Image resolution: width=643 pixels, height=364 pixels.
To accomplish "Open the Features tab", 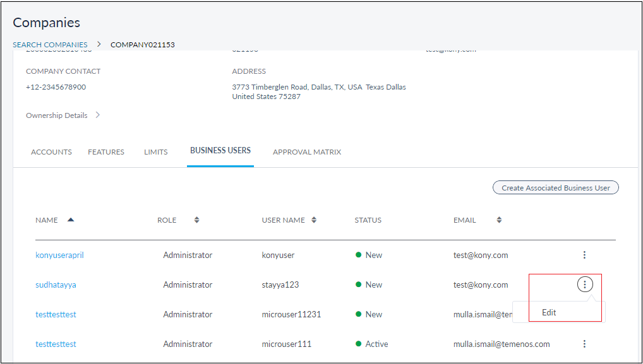I will click(x=106, y=152).
